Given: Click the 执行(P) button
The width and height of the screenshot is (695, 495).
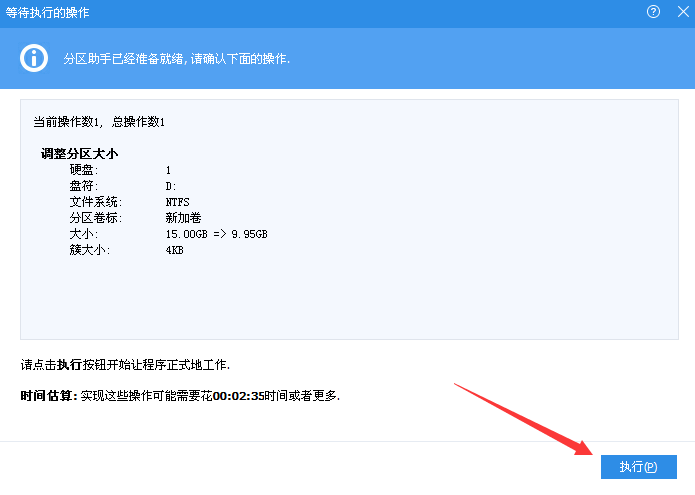Looking at the screenshot, I should [639, 467].
